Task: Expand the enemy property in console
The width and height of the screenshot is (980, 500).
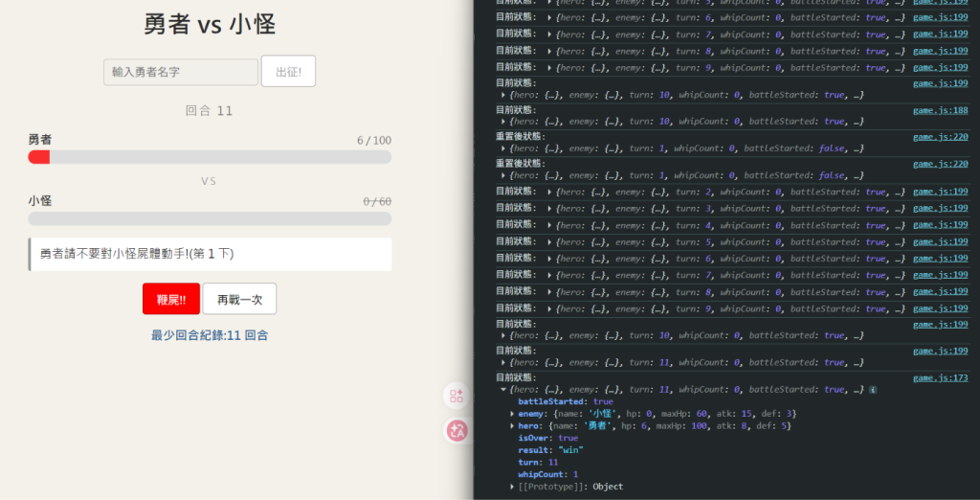Action: (513, 414)
